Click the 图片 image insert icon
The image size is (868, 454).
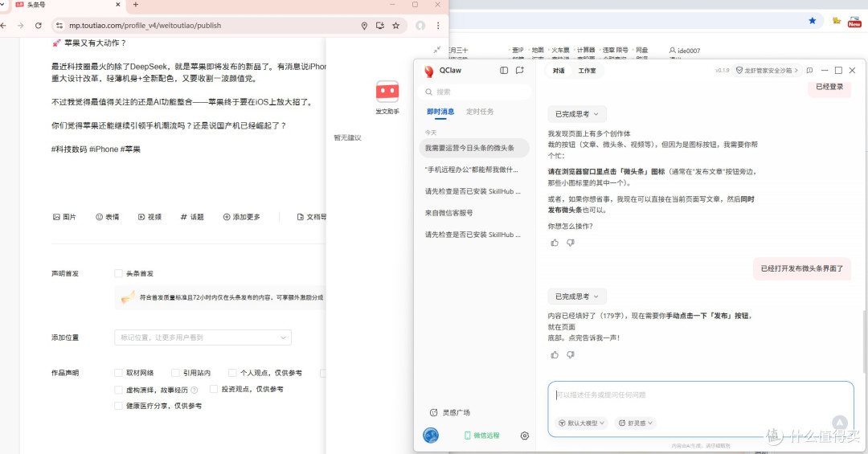tap(56, 217)
